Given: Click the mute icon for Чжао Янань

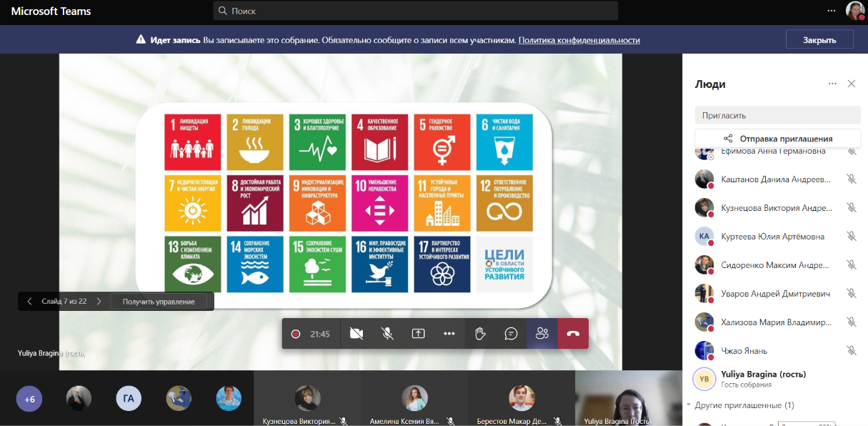Looking at the screenshot, I should [852, 350].
